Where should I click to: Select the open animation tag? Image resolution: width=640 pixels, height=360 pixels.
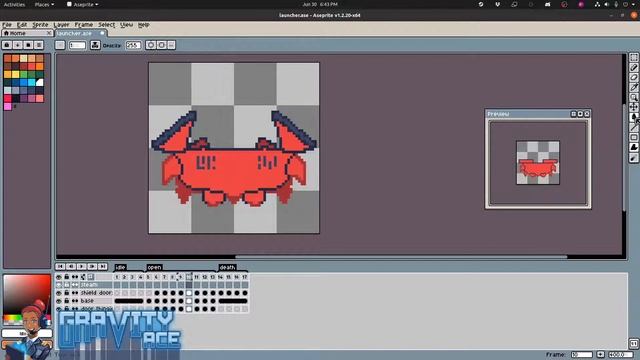click(154, 267)
